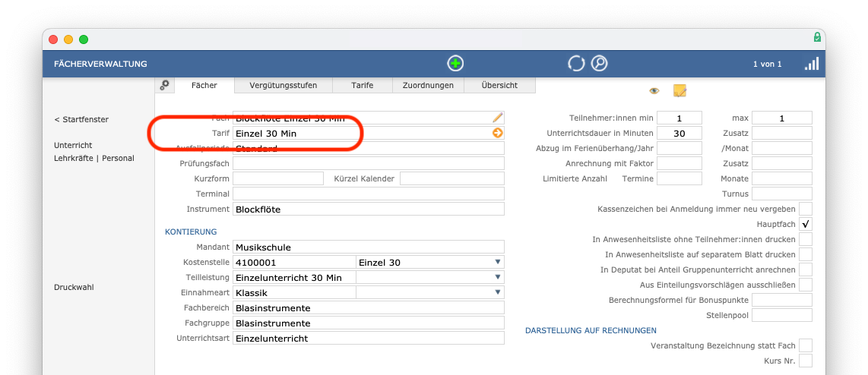This screenshot has height=375, width=868.
Task: Open Unterricht in the sidebar
Action: pyautogui.click(x=73, y=145)
